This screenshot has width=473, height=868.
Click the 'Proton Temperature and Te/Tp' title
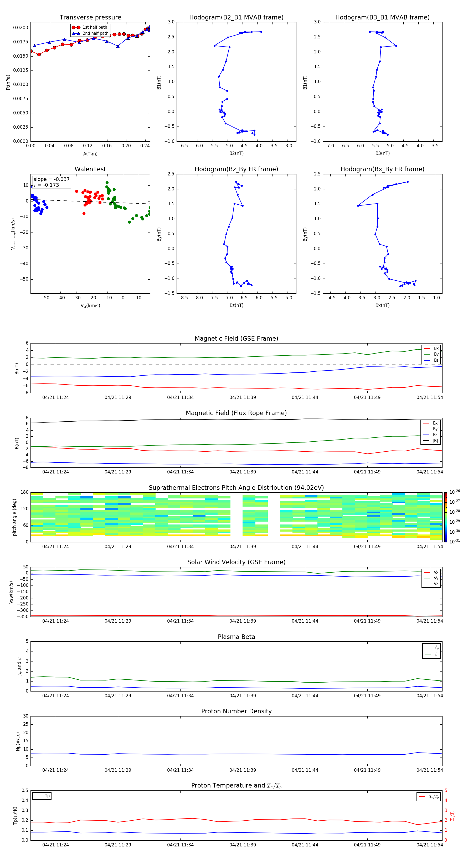[236, 786]
